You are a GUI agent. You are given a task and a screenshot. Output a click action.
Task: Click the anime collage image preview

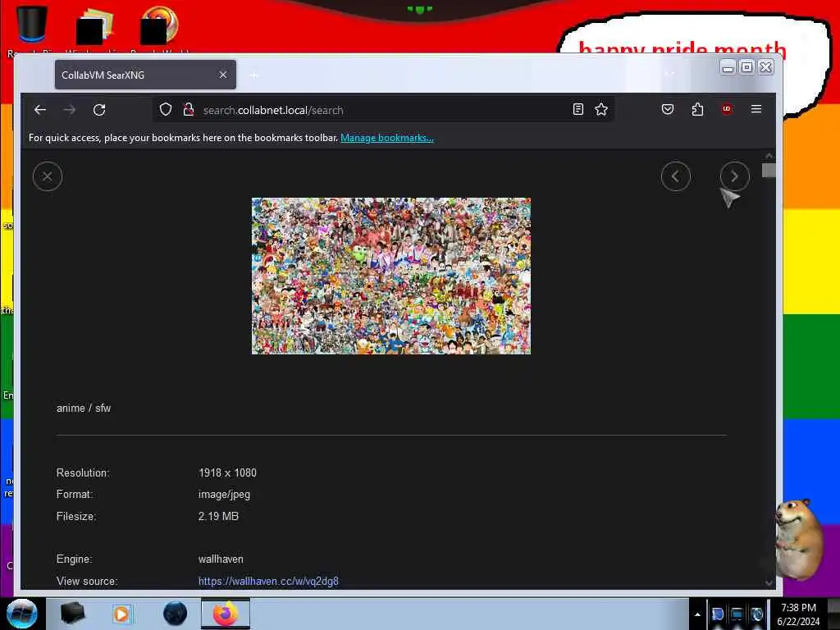tap(391, 276)
